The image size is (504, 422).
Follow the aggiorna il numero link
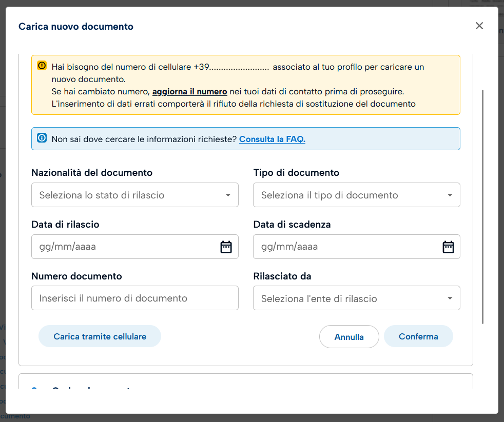tap(189, 92)
